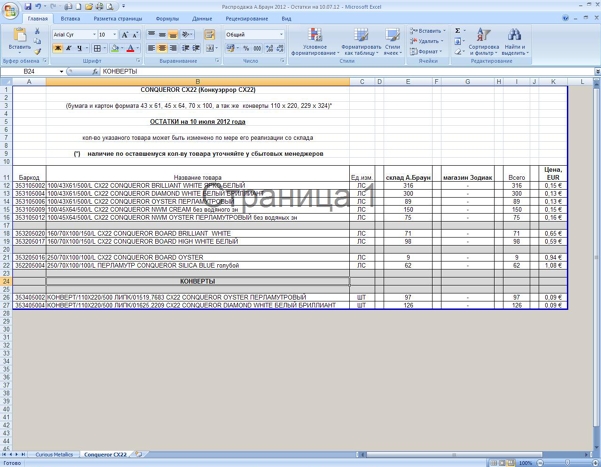
Task: Open Format as Table (Форматировать как таблицу) dropdown
Action: click(361, 41)
